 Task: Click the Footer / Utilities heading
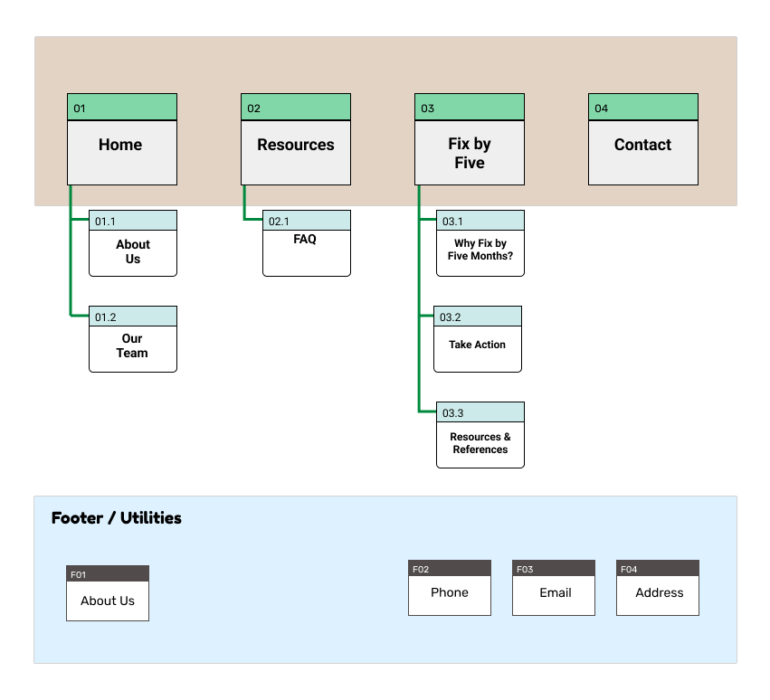[x=117, y=518]
